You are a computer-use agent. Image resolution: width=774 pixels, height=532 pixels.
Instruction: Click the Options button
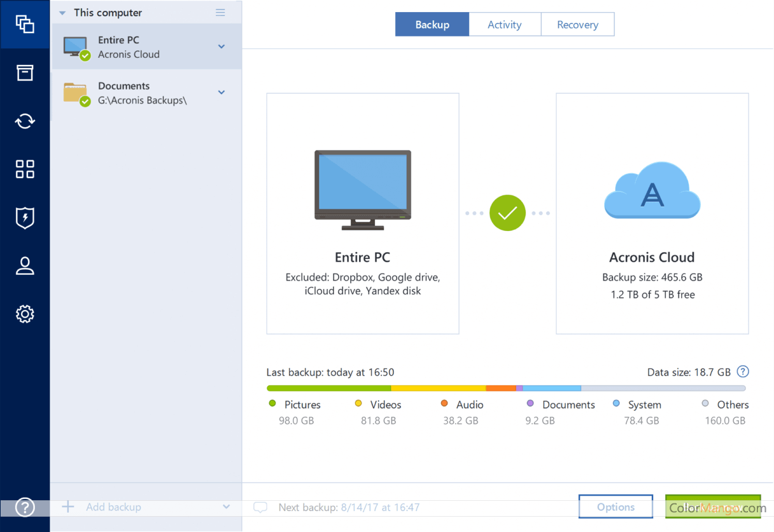616,507
